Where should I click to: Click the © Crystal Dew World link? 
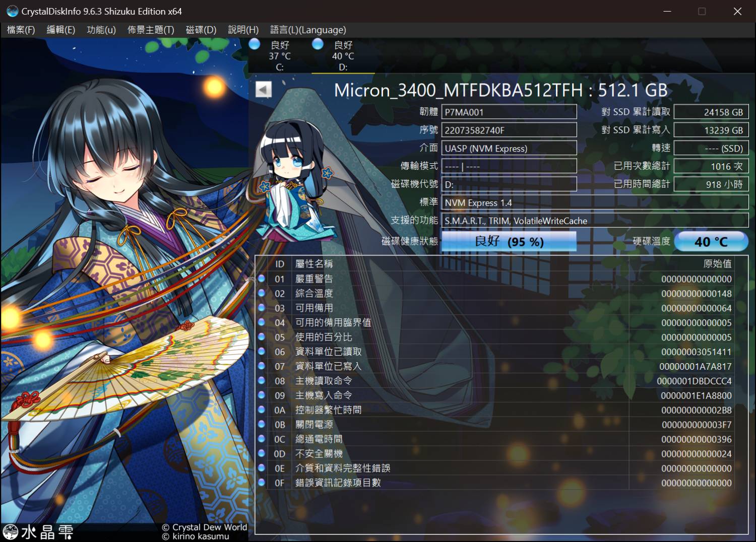[x=205, y=527]
